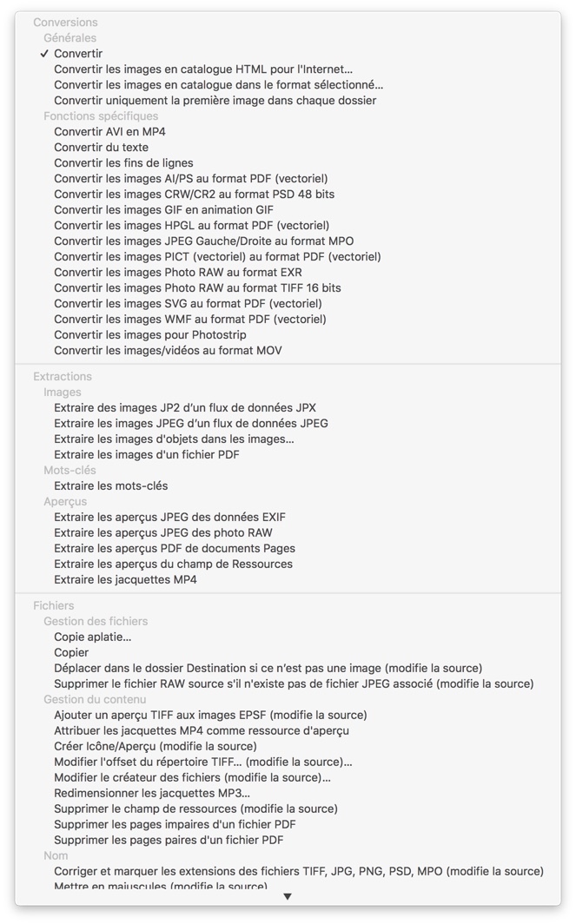Select Convertir du texte

click(x=288, y=148)
